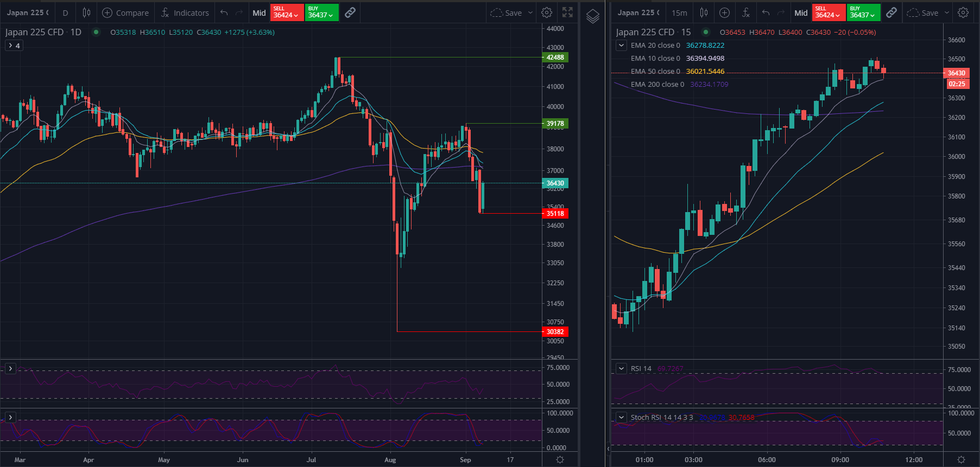Undo last action in left chart
The width and height of the screenshot is (980, 467).
pyautogui.click(x=224, y=12)
